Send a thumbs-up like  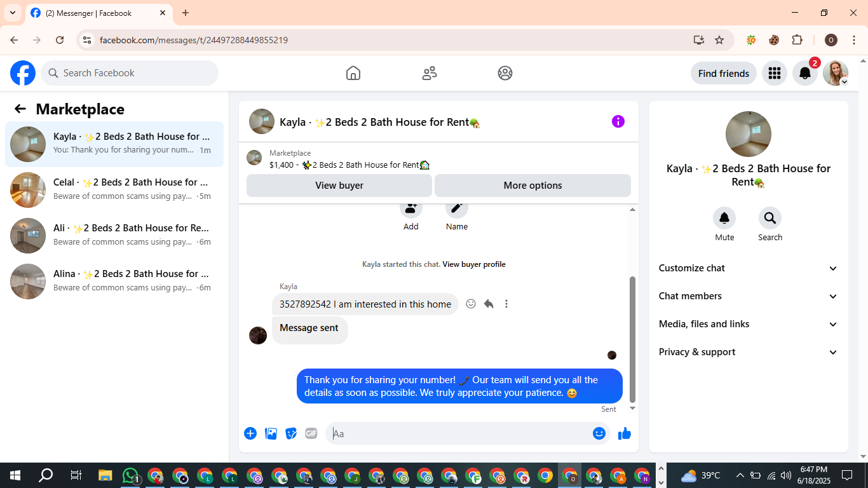click(x=625, y=433)
